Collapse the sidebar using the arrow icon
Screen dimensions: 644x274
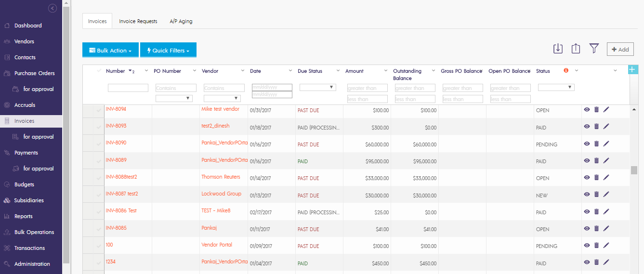click(x=53, y=8)
